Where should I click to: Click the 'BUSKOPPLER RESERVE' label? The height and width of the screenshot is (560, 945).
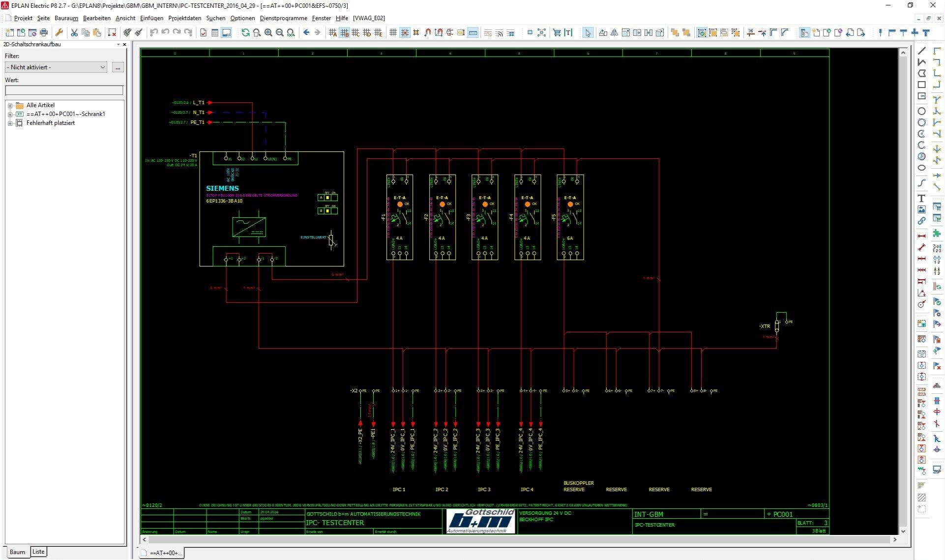(579, 486)
